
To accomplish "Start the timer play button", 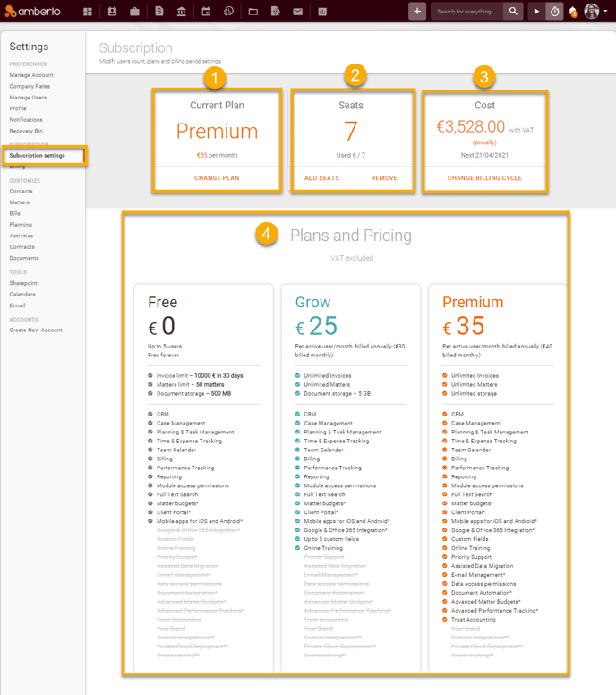I will pos(536,12).
